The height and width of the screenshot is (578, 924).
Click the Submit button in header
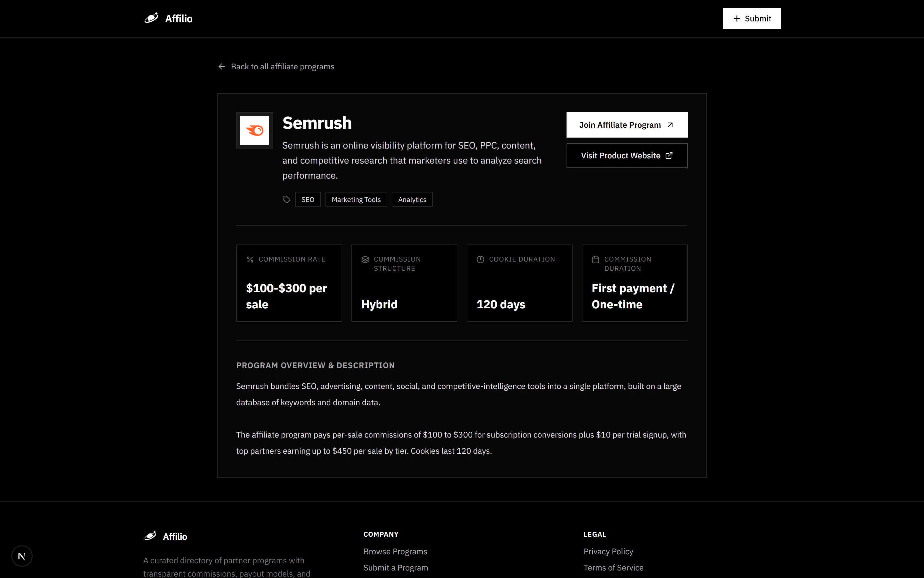click(x=751, y=18)
